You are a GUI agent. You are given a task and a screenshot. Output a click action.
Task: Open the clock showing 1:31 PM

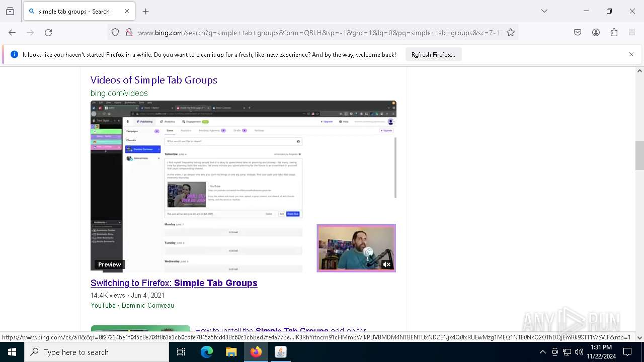(x=601, y=352)
